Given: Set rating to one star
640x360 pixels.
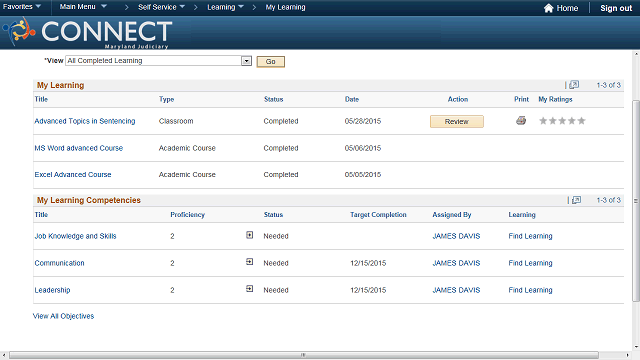Looking at the screenshot, I should tap(543, 120).
